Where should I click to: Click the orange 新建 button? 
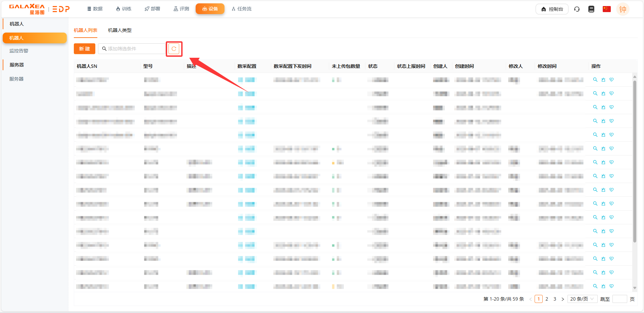(x=85, y=49)
